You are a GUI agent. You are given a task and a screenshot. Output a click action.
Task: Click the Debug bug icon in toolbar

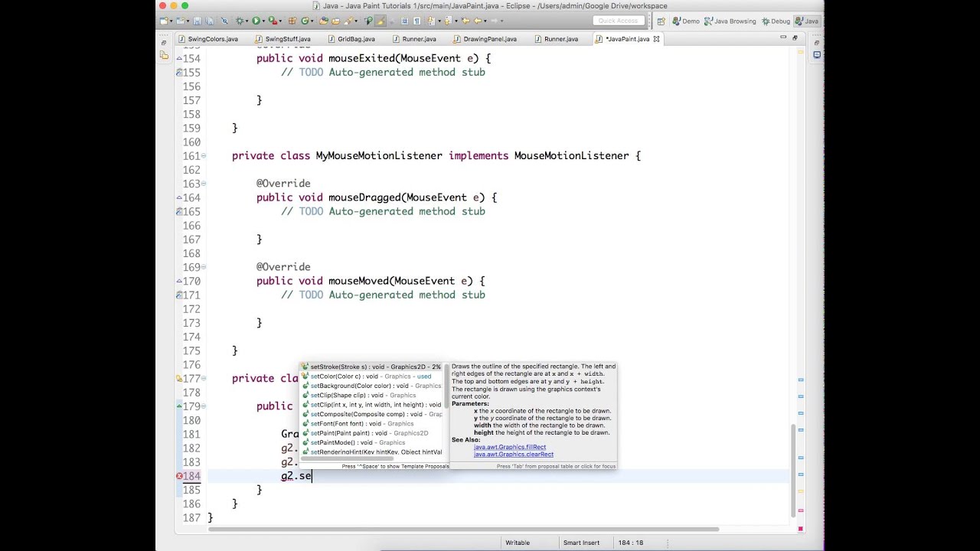click(240, 21)
